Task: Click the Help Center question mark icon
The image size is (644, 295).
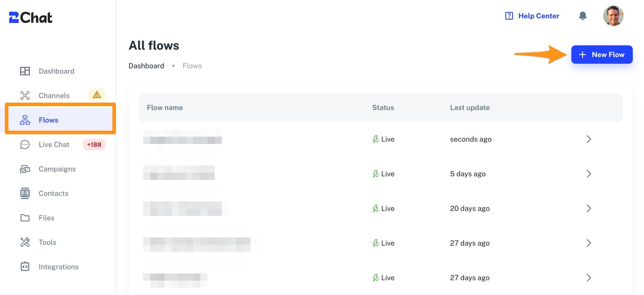Action: point(509,16)
